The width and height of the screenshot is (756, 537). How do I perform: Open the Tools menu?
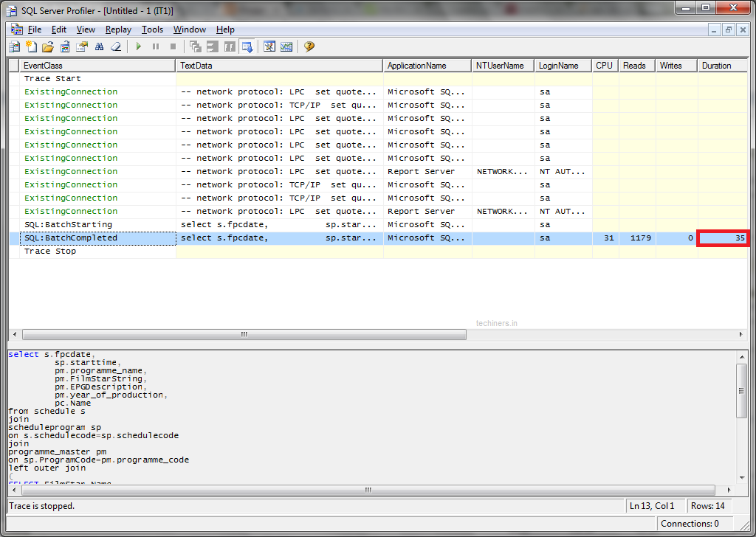coord(152,30)
